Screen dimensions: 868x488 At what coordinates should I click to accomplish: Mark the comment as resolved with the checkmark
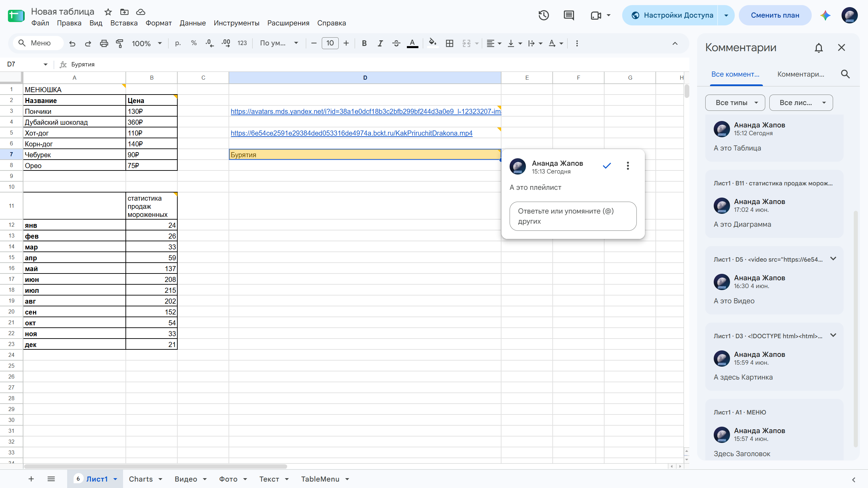607,166
